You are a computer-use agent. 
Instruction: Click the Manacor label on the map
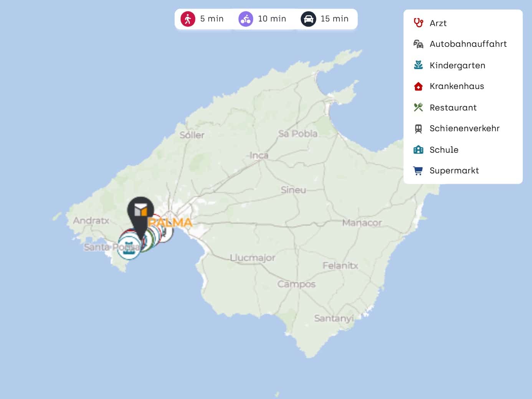(362, 223)
